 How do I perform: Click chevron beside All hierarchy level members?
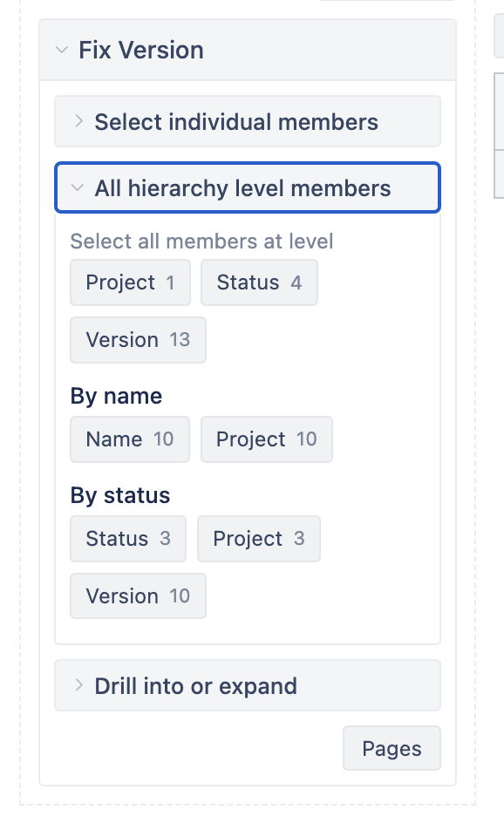click(78, 187)
